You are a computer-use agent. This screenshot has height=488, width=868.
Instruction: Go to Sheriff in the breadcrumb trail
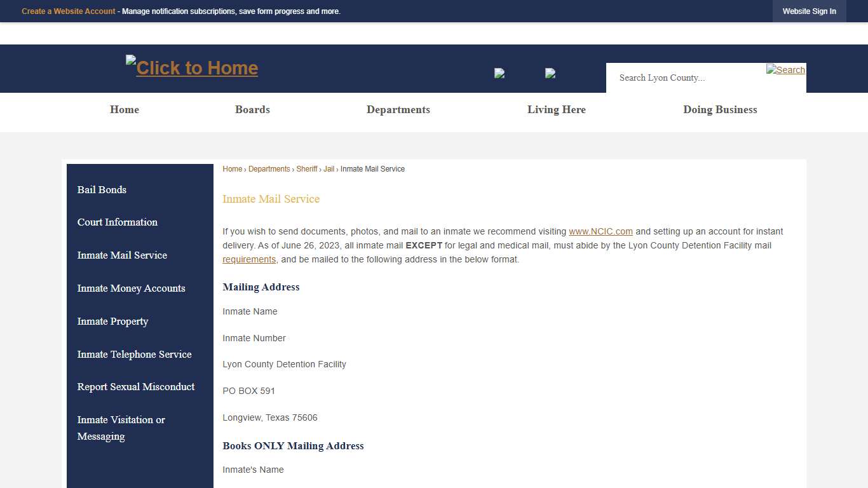(x=307, y=168)
